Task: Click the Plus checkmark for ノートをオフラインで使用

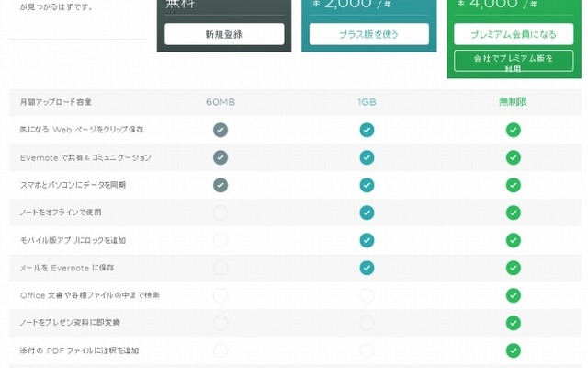Action: pyautogui.click(x=367, y=213)
